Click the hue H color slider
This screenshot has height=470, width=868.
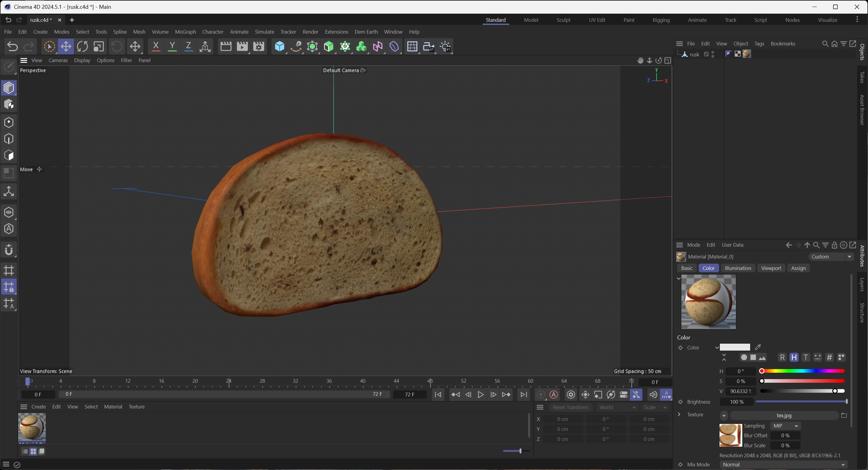[x=802, y=371]
